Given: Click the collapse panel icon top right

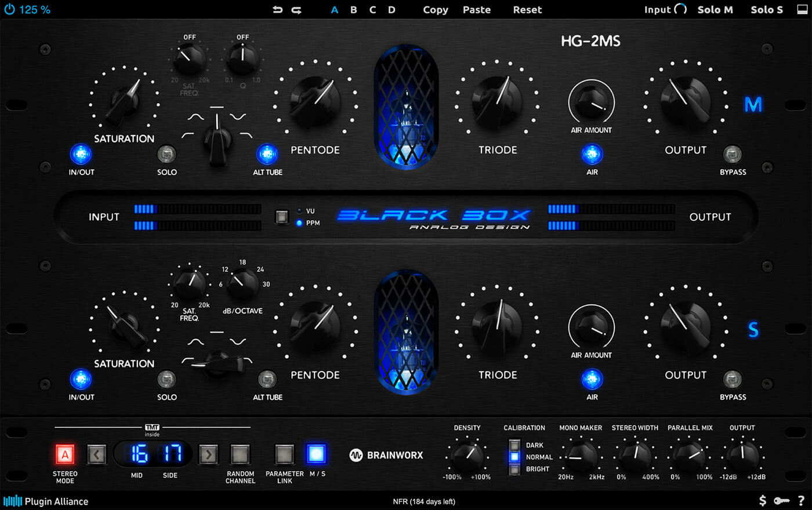Looking at the screenshot, I should 802,10.
